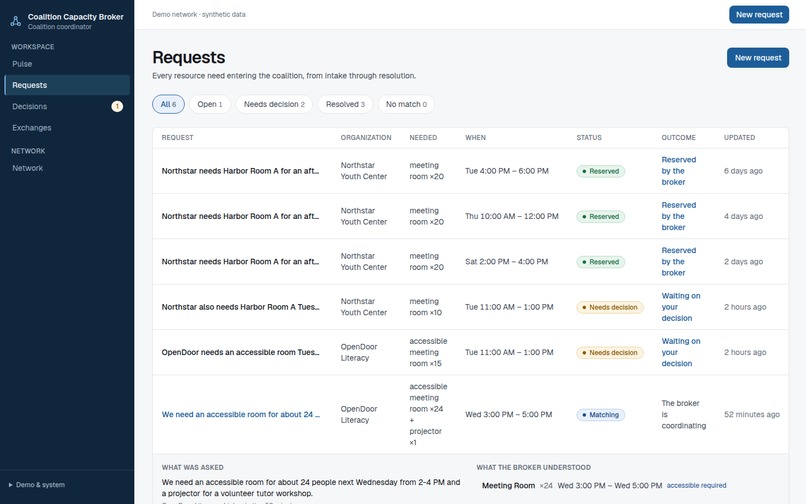
Task: Click the Matching status badge
Action: pyautogui.click(x=600, y=415)
